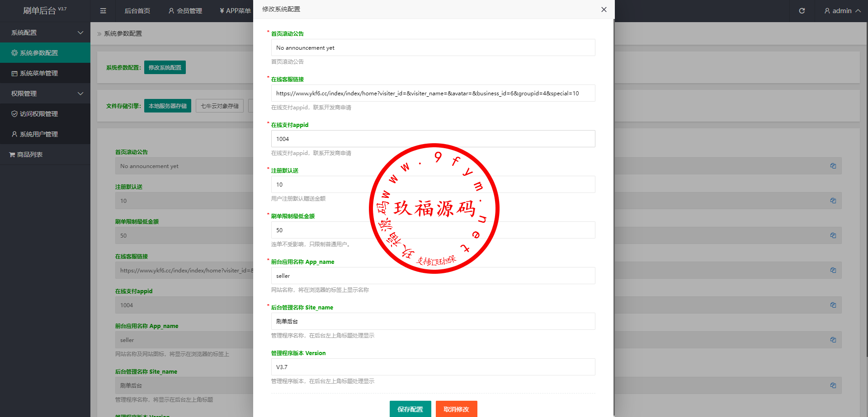Open APP菜单 top menu
The height and width of the screenshot is (417, 868).
tap(235, 11)
